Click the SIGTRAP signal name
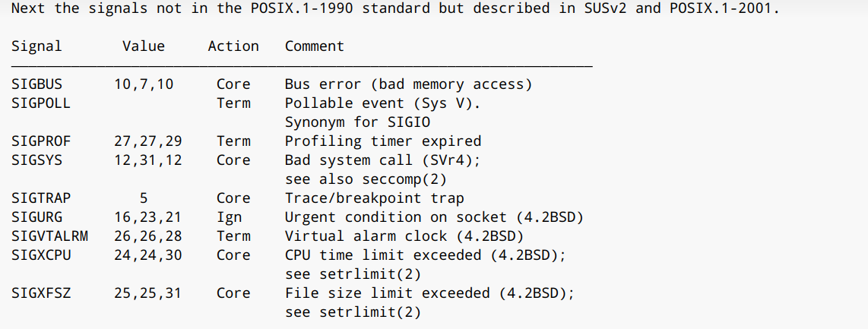Image resolution: width=868 pixels, height=329 pixels. tap(41, 198)
